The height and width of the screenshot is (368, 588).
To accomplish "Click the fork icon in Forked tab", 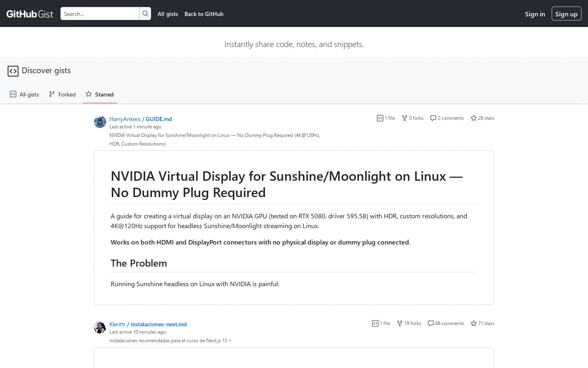I will (52, 94).
